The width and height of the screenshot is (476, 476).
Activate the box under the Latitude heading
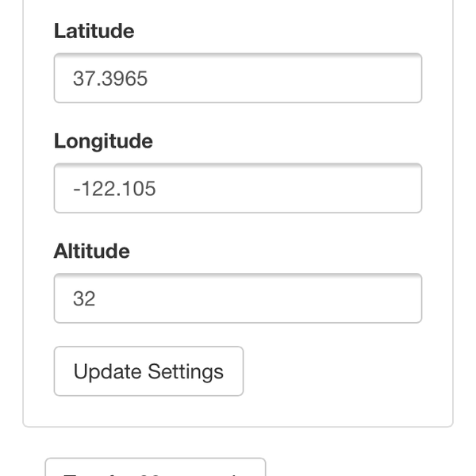point(237,78)
